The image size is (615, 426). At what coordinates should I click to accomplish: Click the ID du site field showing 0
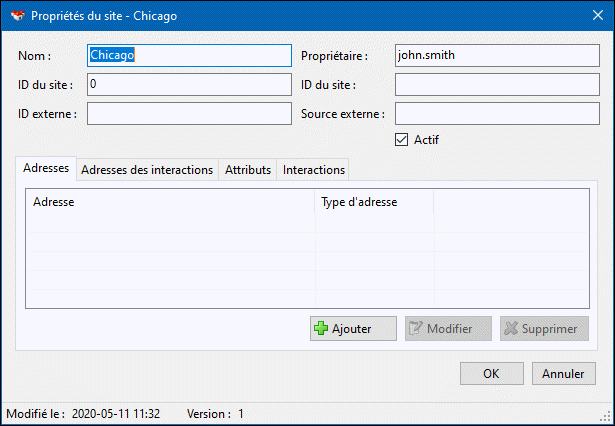(189, 85)
